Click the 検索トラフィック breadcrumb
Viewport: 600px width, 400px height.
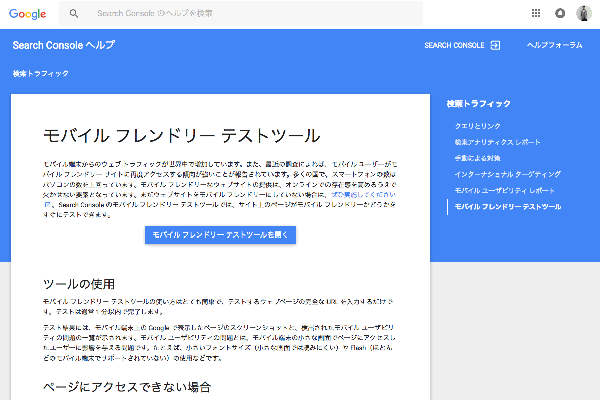click(x=41, y=73)
